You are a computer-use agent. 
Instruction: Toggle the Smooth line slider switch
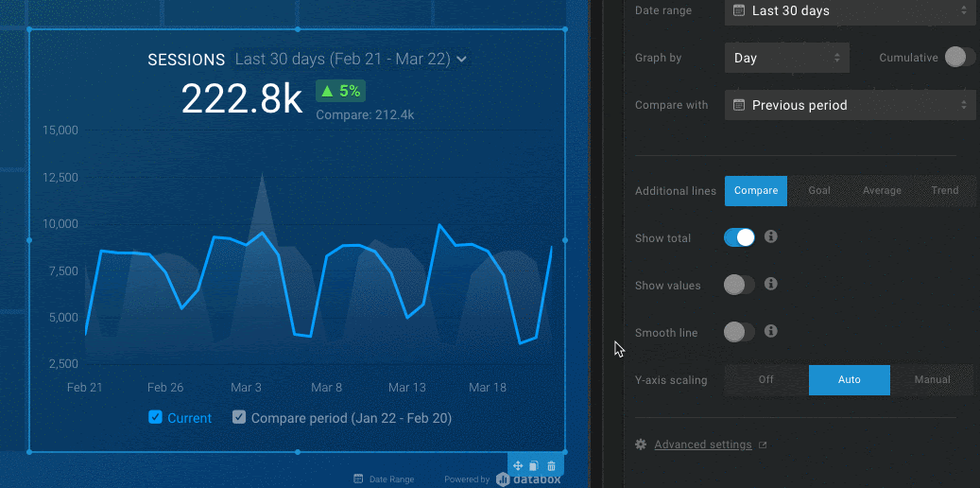click(739, 332)
